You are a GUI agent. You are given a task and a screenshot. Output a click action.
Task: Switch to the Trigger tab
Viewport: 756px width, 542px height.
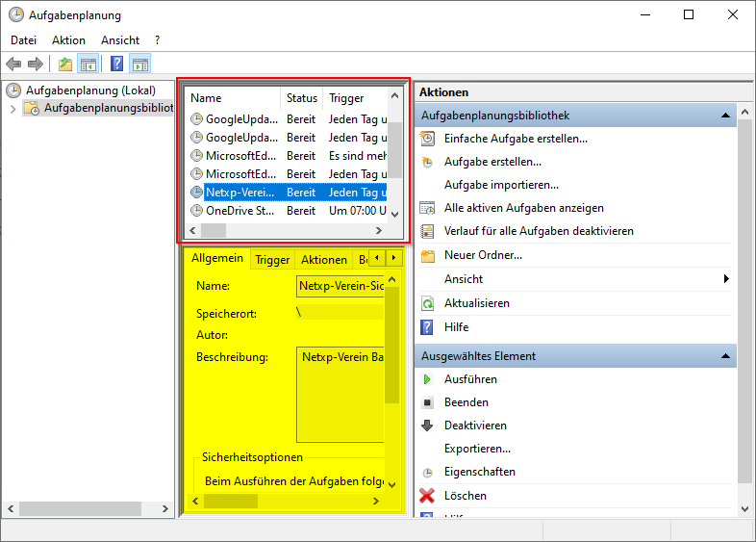[x=272, y=260]
